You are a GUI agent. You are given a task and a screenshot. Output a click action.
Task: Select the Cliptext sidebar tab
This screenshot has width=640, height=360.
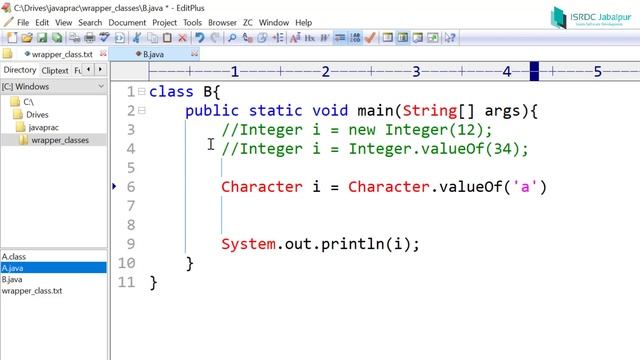(55, 71)
